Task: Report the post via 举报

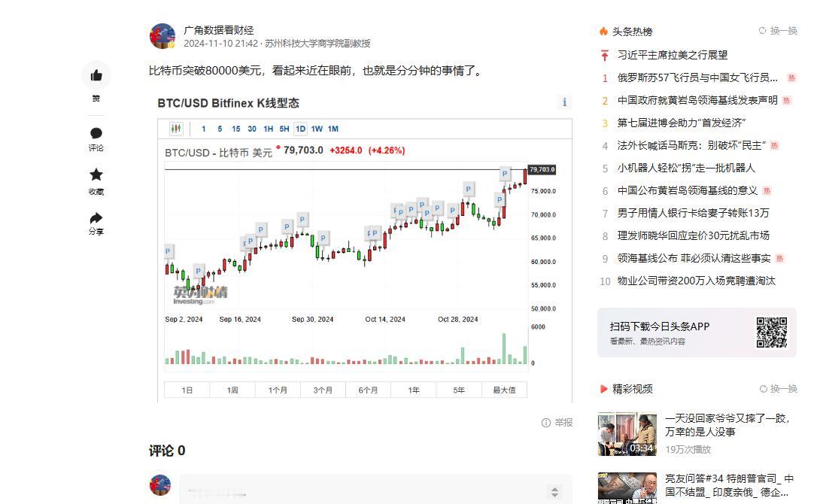Action: 557,423
